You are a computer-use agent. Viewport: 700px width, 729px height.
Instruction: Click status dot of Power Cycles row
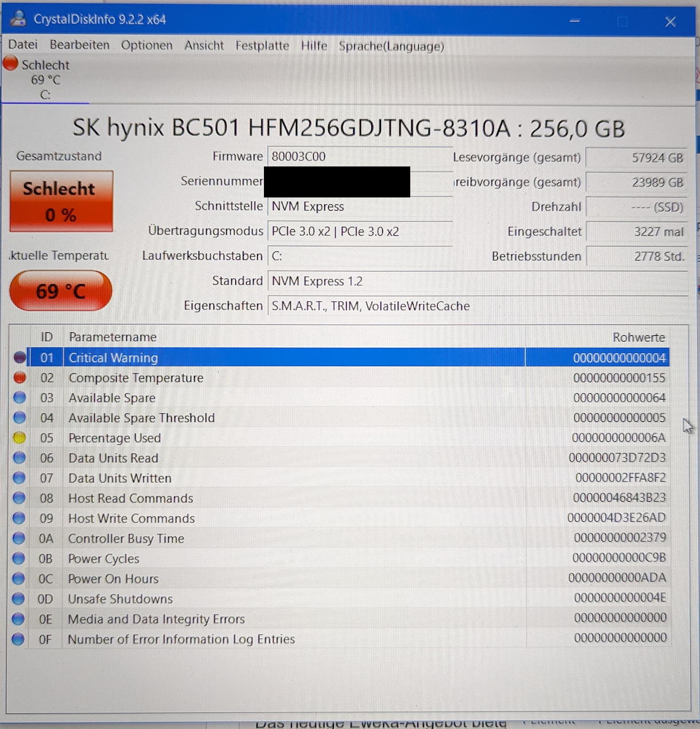click(19, 559)
